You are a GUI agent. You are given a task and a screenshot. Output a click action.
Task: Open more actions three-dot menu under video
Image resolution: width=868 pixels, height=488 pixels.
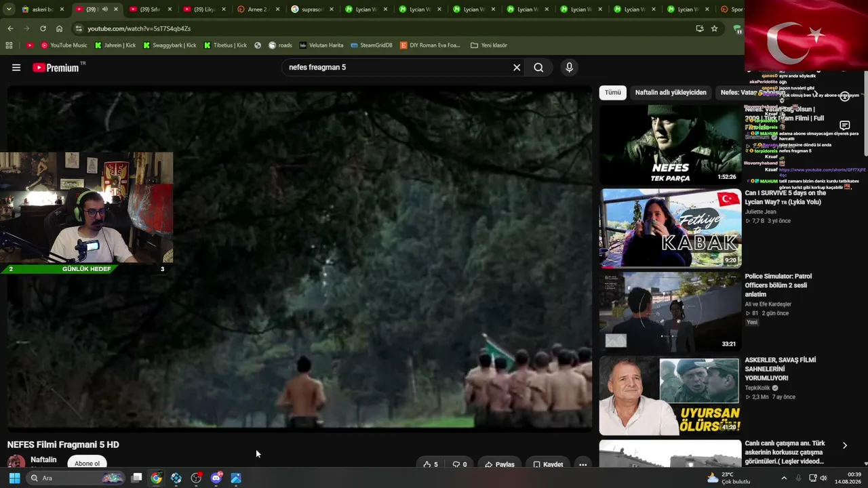583,464
